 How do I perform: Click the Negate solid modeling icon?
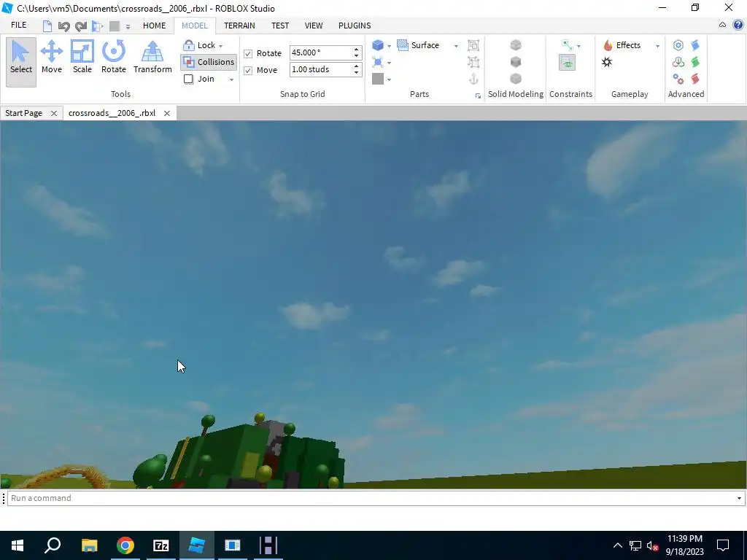coord(516,62)
